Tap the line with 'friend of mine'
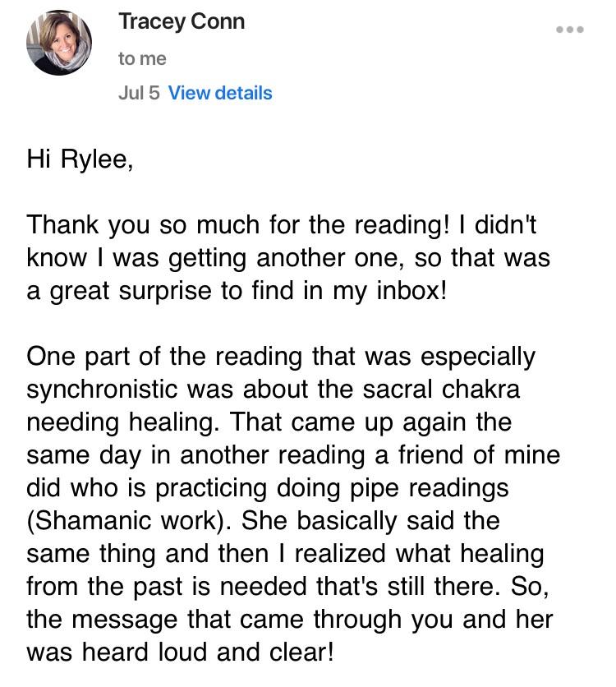Image resolution: width=616 pixels, height=687 pixels. point(293,454)
